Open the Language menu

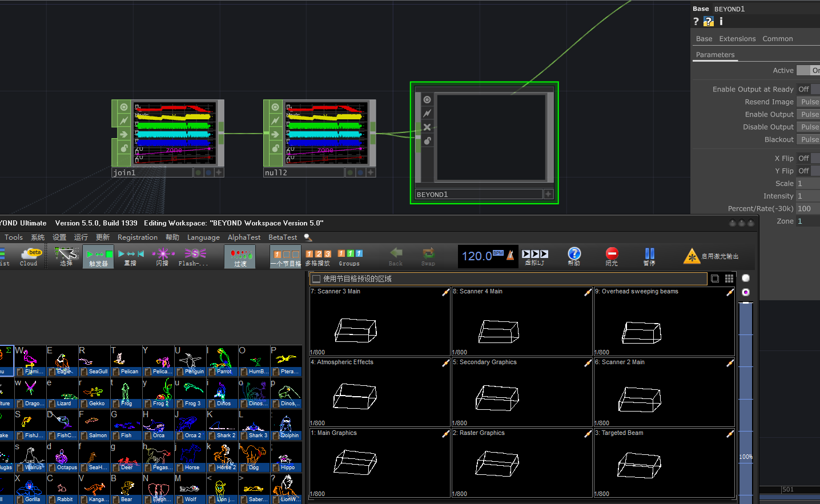pos(203,237)
